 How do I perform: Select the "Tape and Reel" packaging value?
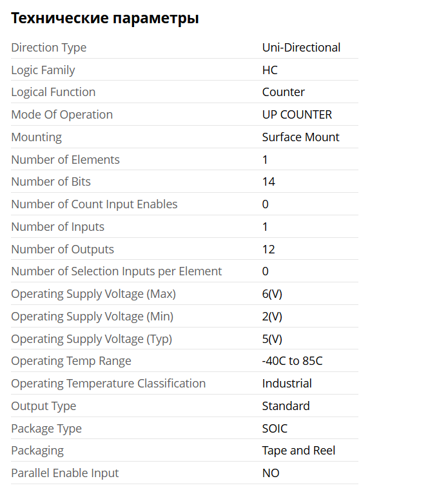pyautogui.click(x=298, y=451)
